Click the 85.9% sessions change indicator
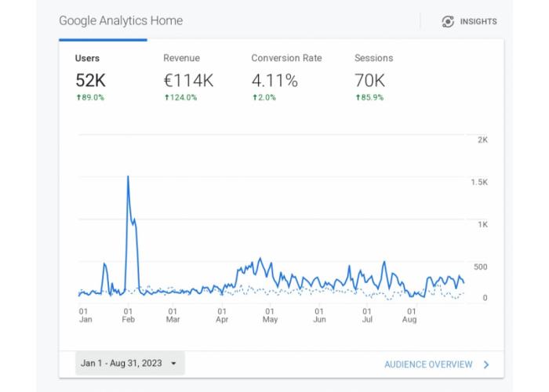The height and width of the screenshot is (392, 549). [369, 98]
